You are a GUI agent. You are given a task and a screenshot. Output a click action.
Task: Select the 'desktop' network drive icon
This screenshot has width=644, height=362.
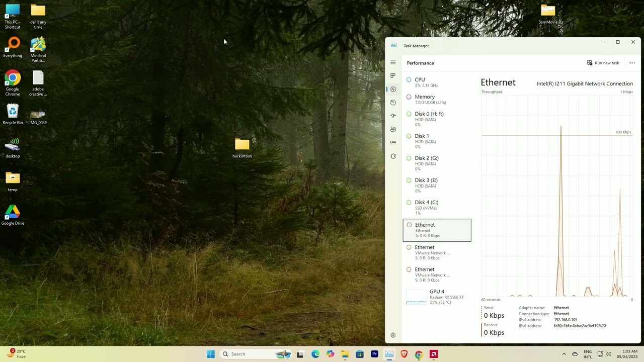[13, 148]
